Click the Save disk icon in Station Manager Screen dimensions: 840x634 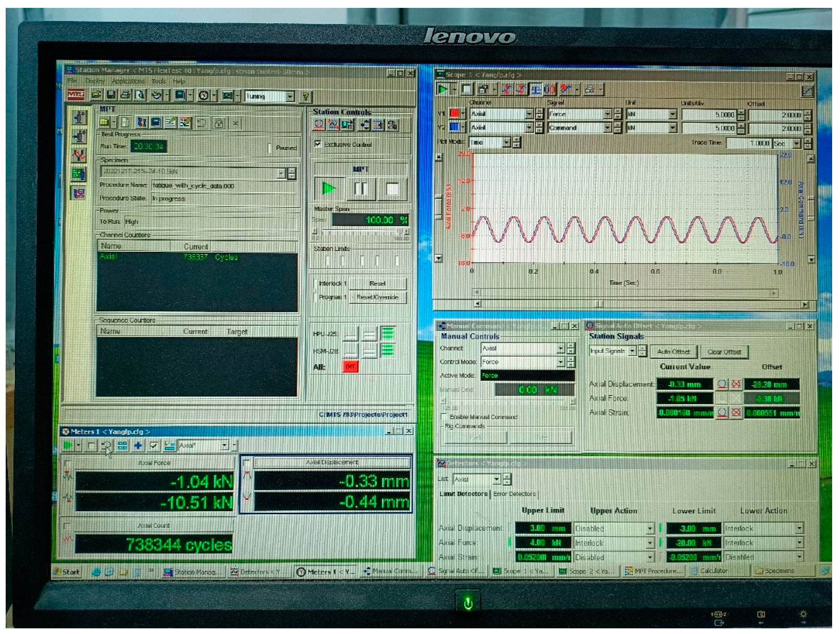coord(111,95)
